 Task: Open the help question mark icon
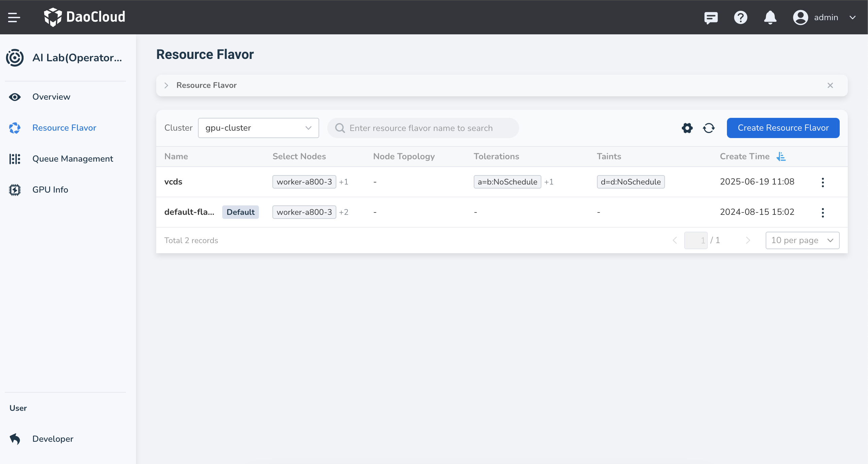(740, 18)
